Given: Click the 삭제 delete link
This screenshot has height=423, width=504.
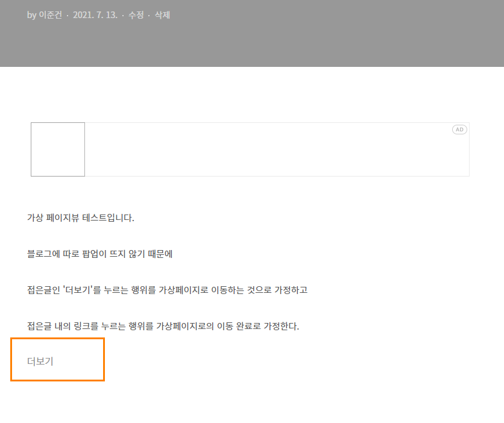Looking at the screenshot, I should tap(162, 15).
